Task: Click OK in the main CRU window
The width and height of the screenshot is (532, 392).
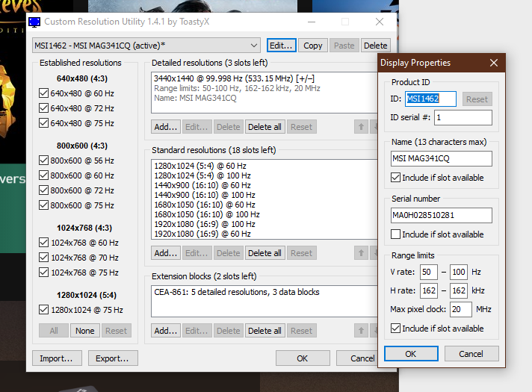Action: pos(303,358)
